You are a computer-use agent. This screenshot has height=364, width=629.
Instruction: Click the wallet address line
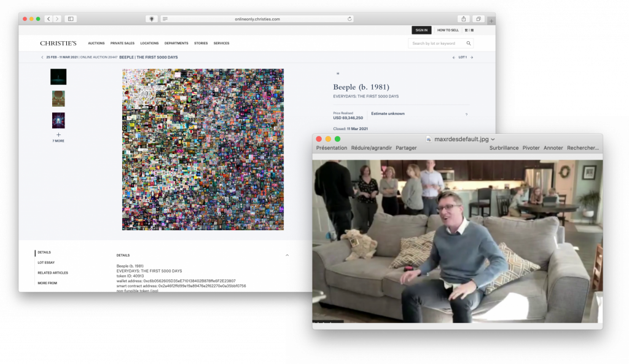[176, 281]
